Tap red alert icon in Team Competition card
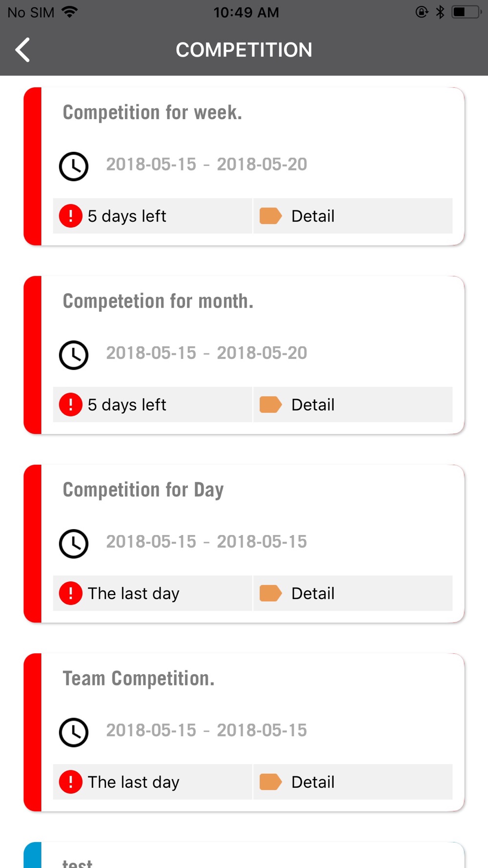 (71, 782)
